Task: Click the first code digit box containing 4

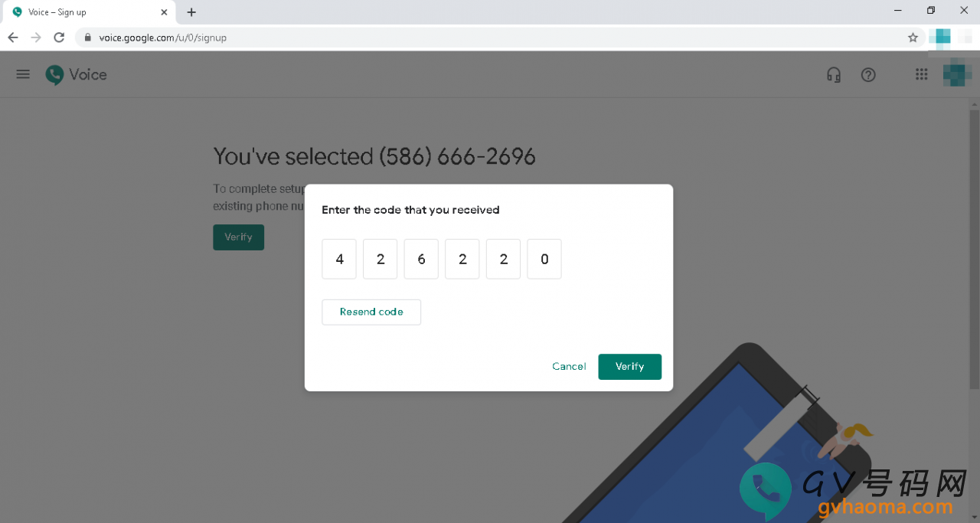Action: click(339, 259)
